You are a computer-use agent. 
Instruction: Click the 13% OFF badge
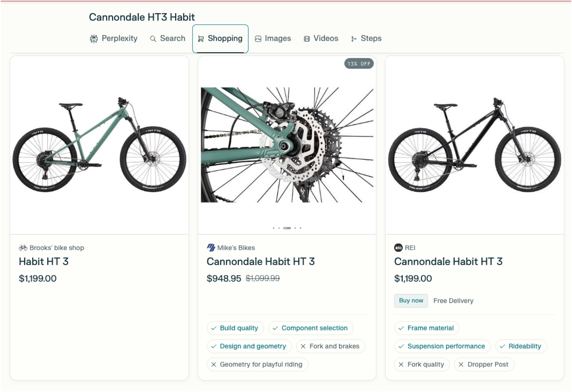pos(359,64)
